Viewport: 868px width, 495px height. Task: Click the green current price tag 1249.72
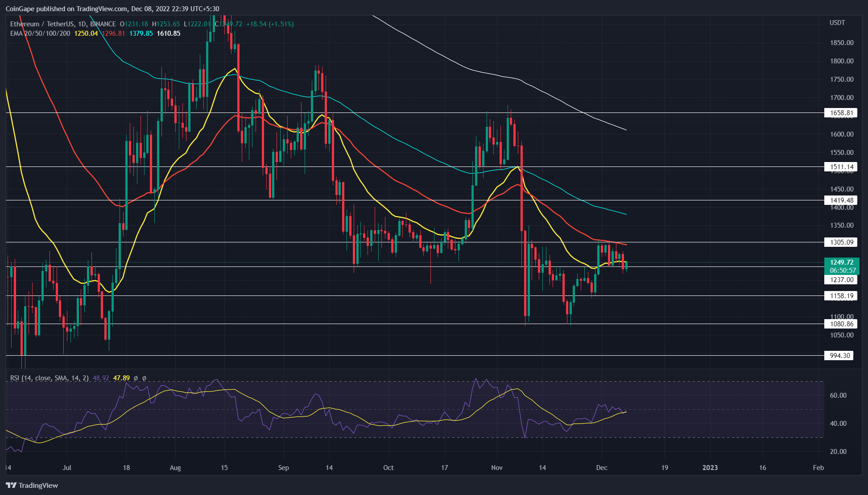tap(842, 262)
